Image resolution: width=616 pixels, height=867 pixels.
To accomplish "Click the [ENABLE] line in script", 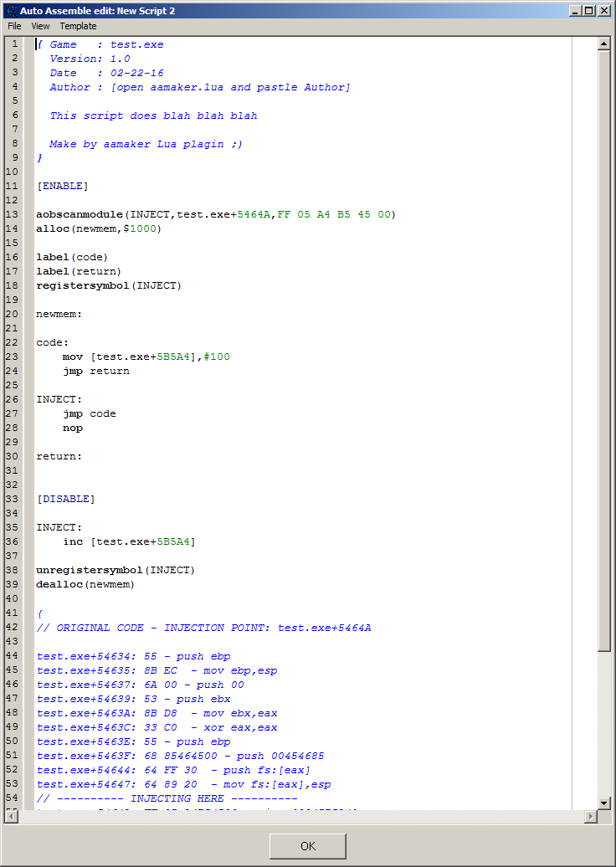I will 63,186.
